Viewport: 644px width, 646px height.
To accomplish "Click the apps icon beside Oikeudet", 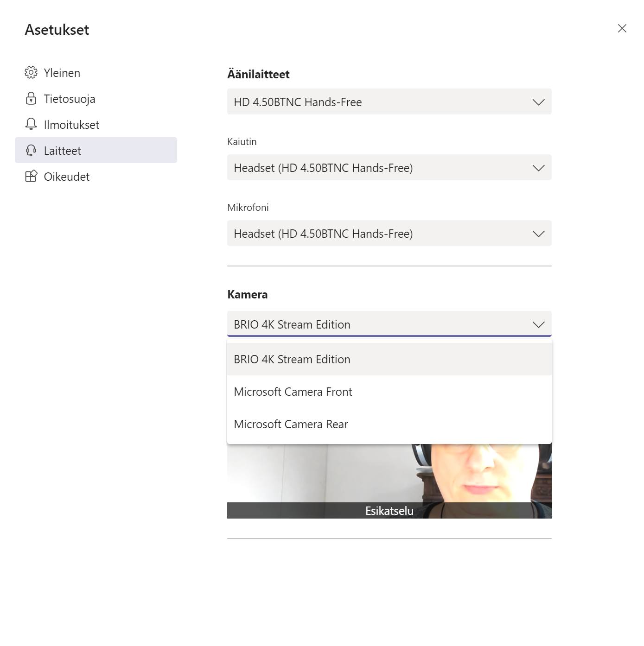I will [x=31, y=177].
